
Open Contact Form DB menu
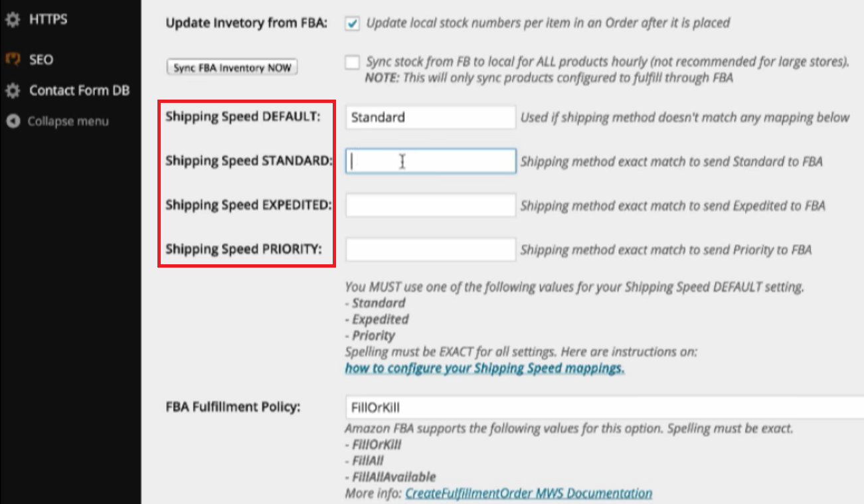[x=79, y=90]
